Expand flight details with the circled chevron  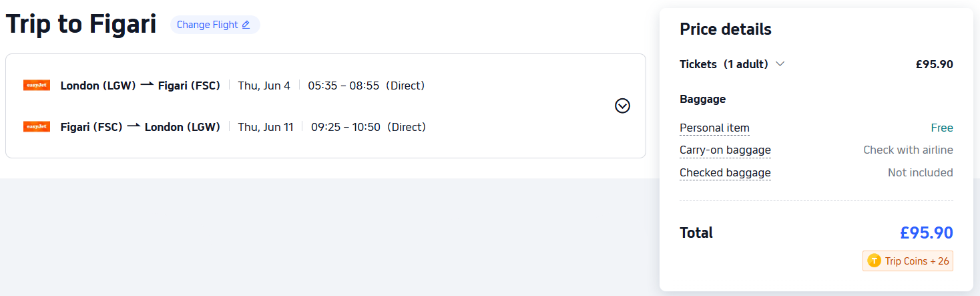622,106
